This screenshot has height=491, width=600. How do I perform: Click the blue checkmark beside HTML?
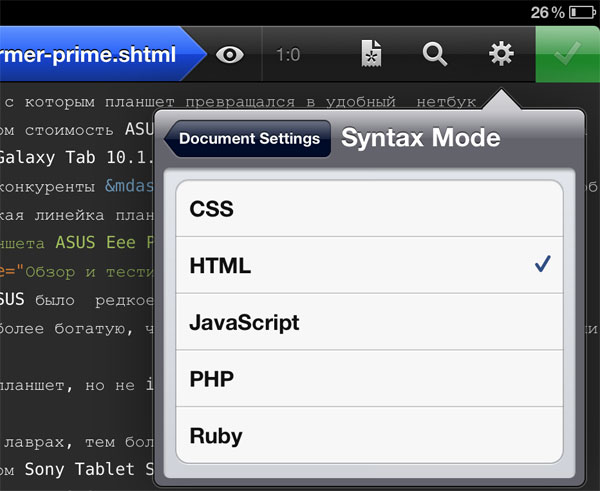pos(542,265)
